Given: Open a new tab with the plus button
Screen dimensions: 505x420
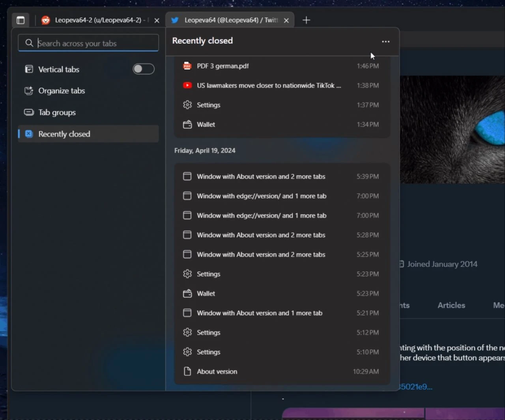Looking at the screenshot, I should [x=306, y=20].
